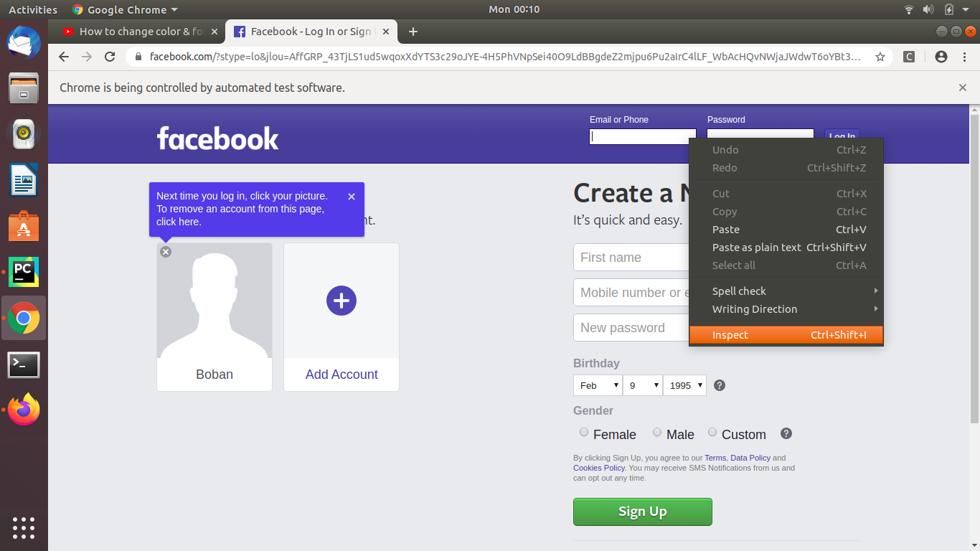Select Paste as plain text
Viewport: 980px width, 551px height.
pos(786,248)
